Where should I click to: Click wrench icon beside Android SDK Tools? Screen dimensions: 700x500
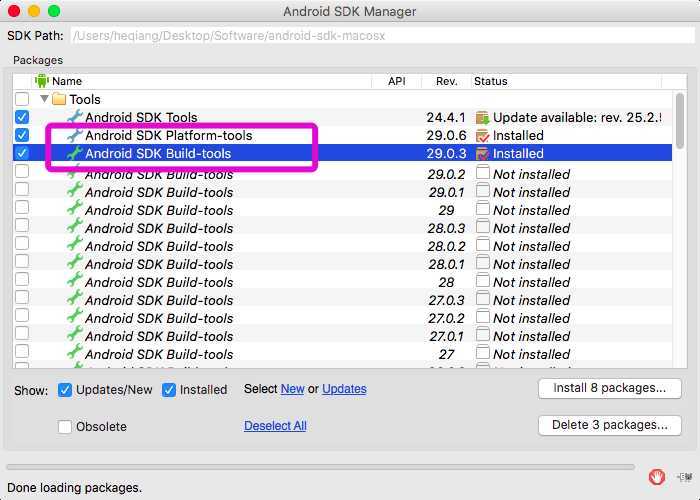click(x=75, y=117)
